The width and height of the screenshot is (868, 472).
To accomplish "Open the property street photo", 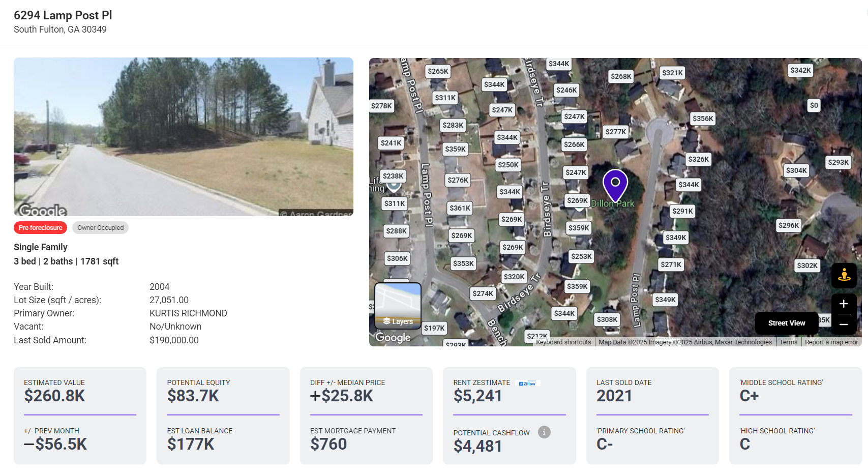I will click(x=184, y=137).
